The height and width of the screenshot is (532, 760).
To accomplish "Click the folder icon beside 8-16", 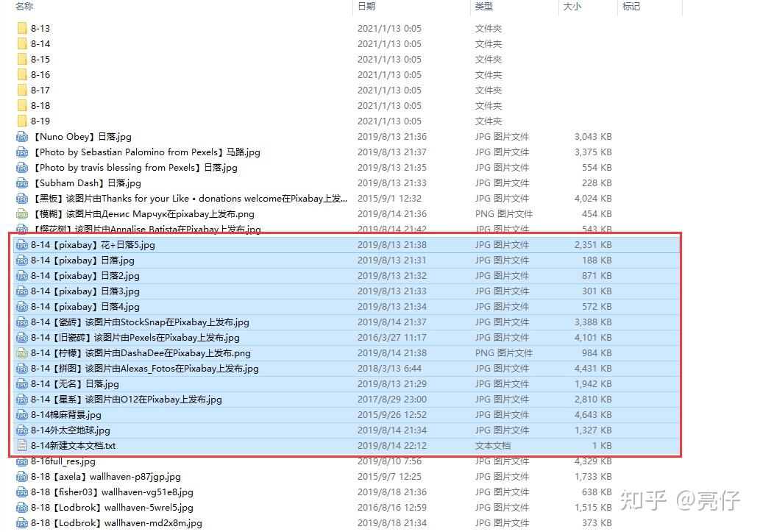I will [23, 74].
